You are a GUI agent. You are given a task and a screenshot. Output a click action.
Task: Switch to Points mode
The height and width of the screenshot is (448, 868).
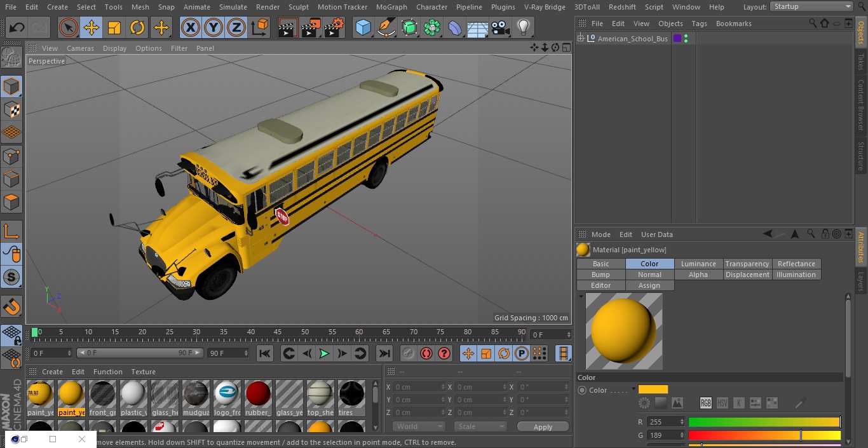point(11,156)
